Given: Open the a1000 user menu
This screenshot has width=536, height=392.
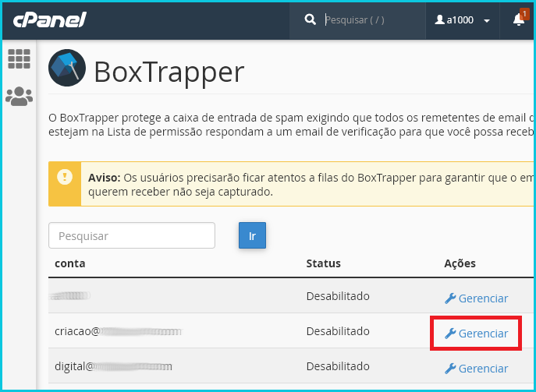Looking at the screenshot, I should point(463,20).
